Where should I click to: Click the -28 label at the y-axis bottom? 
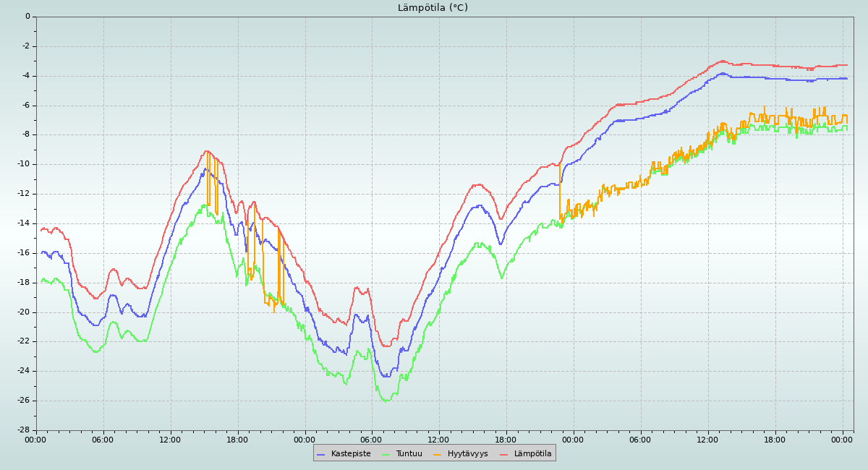[x=24, y=430]
